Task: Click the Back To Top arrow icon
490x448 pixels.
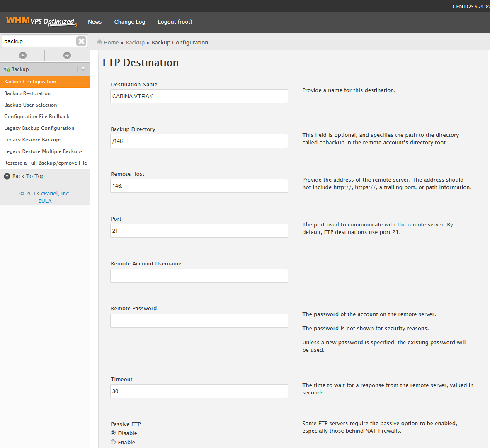Action: (7, 176)
